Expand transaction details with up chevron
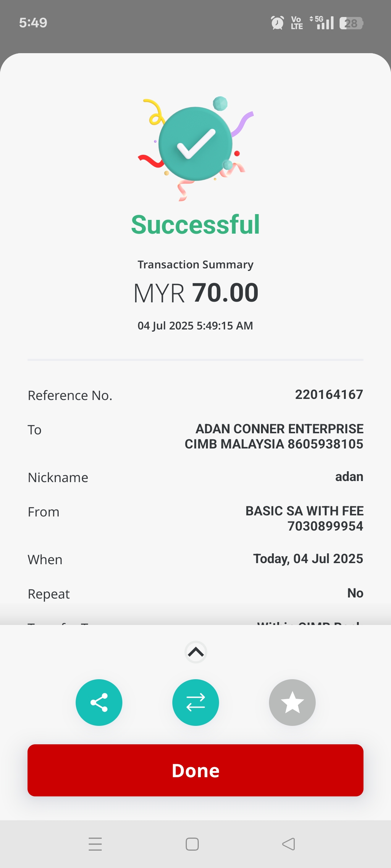Screen dimensions: 391x868 195,652
